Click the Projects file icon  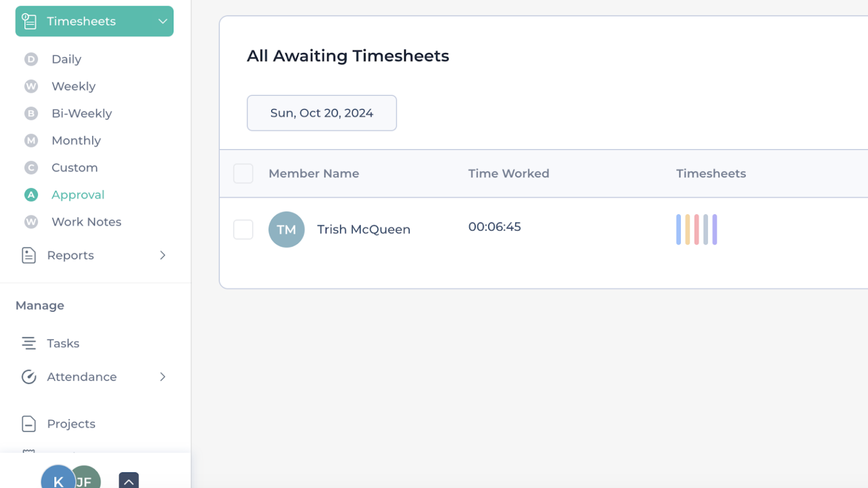pos(29,424)
